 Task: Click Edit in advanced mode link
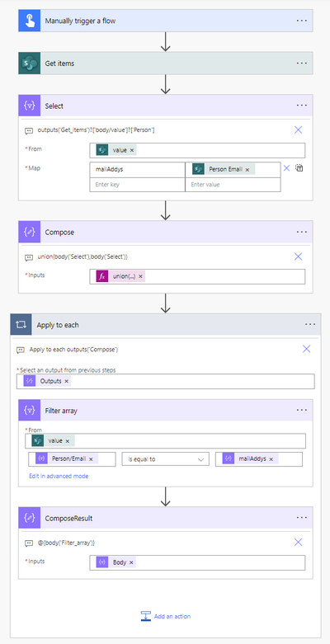pyautogui.click(x=59, y=477)
